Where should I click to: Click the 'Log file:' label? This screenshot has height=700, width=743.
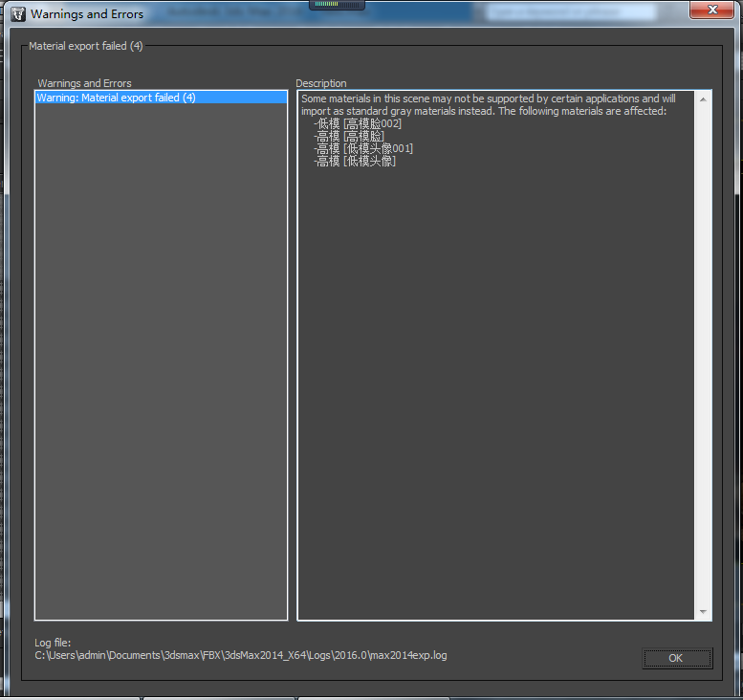53,643
